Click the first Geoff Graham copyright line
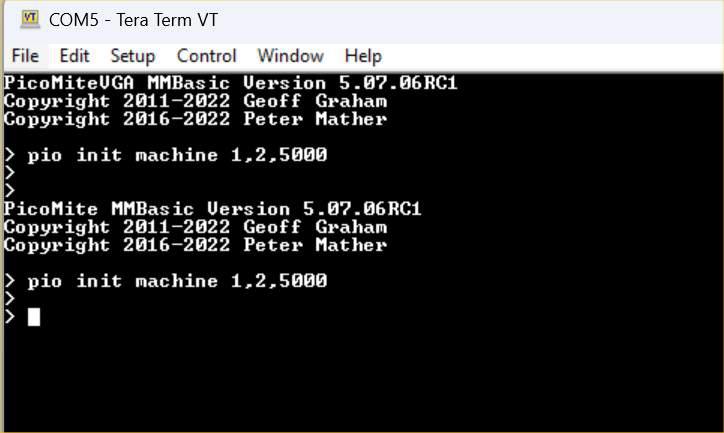 click(x=195, y=101)
